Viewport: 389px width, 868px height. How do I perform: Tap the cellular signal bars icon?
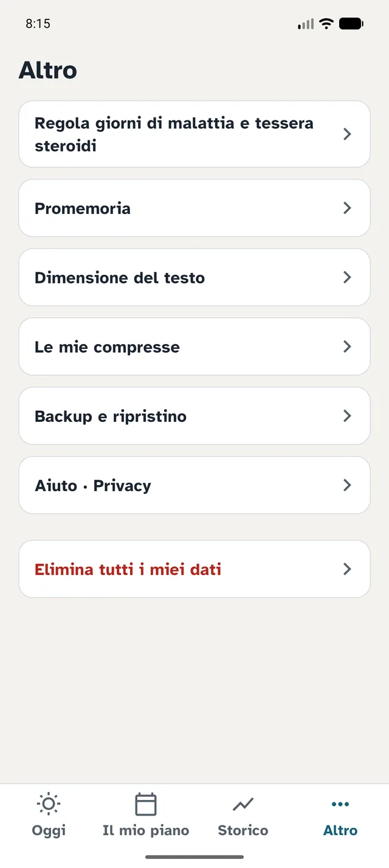tap(306, 24)
